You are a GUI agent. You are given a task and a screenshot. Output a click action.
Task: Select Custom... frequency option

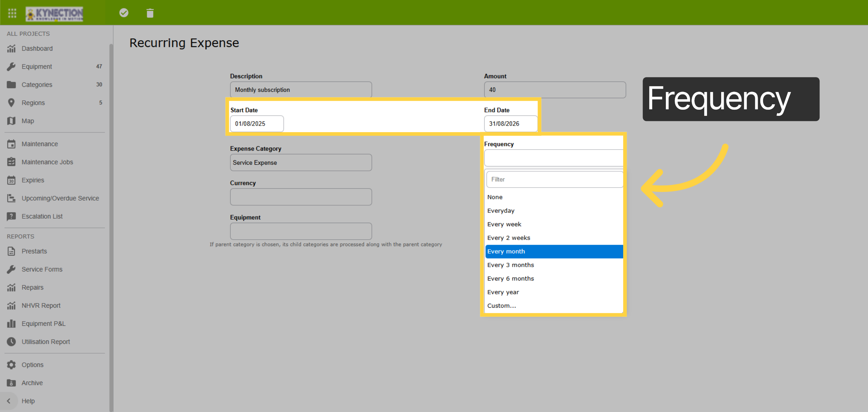pyautogui.click(x=554, y=306)
